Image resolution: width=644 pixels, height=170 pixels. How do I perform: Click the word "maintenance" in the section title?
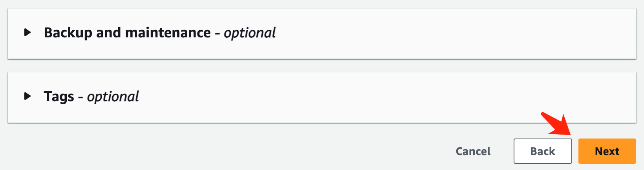tap(168, 33)
